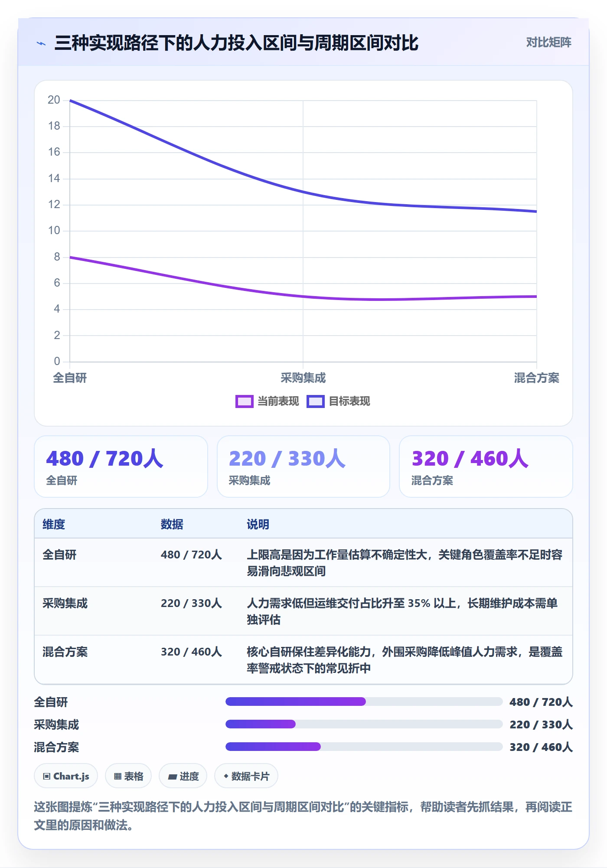The width and height of the screenshot is (607, 868).
Task: Click the bar icon in 进度 chip
Action: coord(172,777)
